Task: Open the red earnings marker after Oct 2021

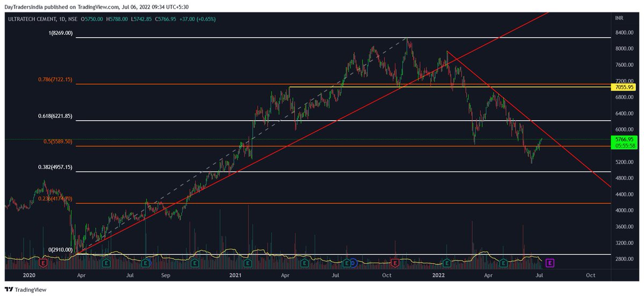Action: 395,263
